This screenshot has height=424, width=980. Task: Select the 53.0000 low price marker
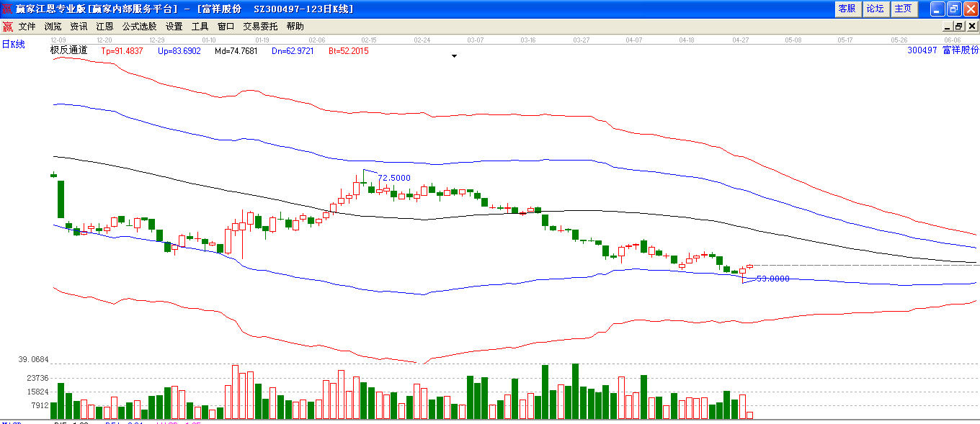(773, 279)
